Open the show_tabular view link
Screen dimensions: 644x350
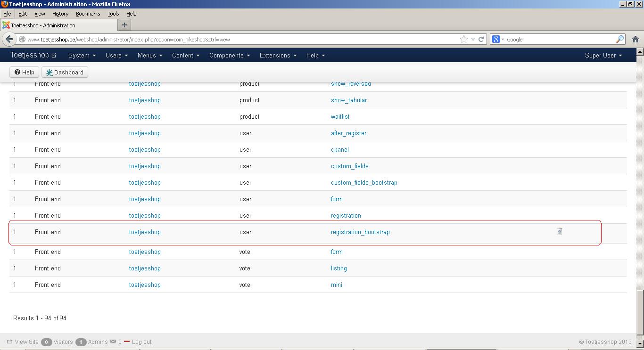349,100
